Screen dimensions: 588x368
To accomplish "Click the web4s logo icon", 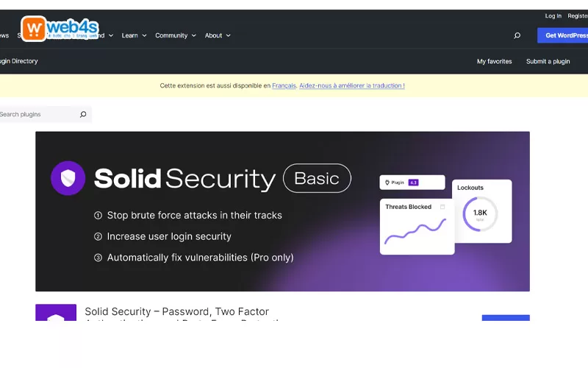I will tap(33, 29).
